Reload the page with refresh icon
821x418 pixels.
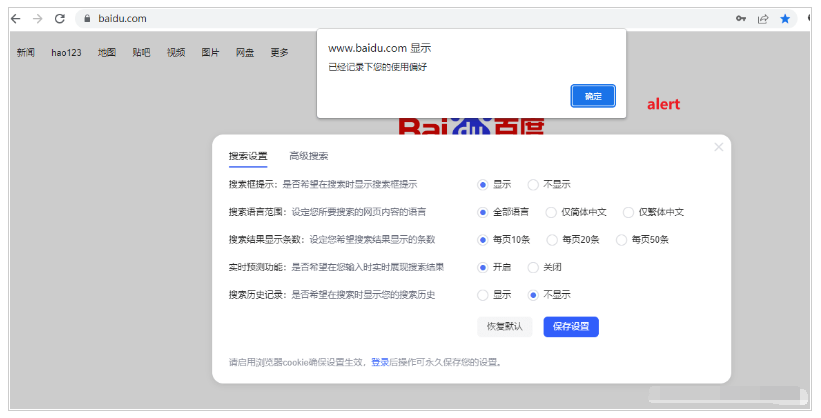pyautogui.click(x=60, y=19)
